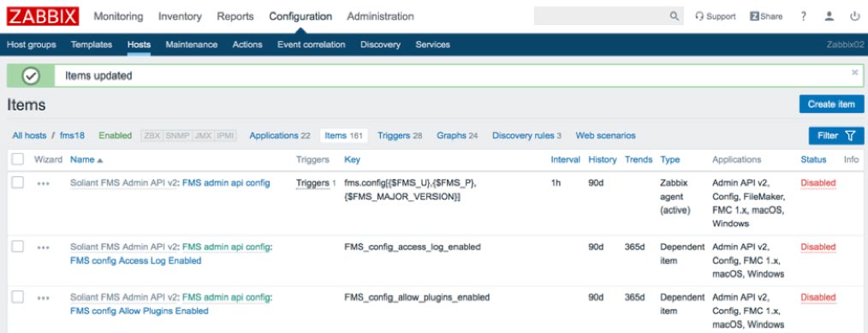Click the search magnifier icon
868x333 pixels.
click(674, 16)
